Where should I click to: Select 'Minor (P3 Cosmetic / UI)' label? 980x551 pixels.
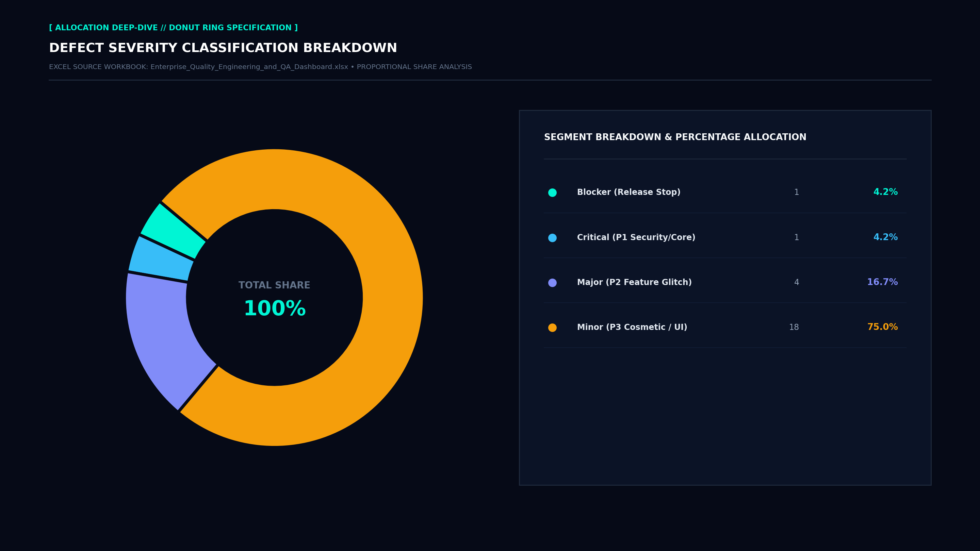pos(632,328)
